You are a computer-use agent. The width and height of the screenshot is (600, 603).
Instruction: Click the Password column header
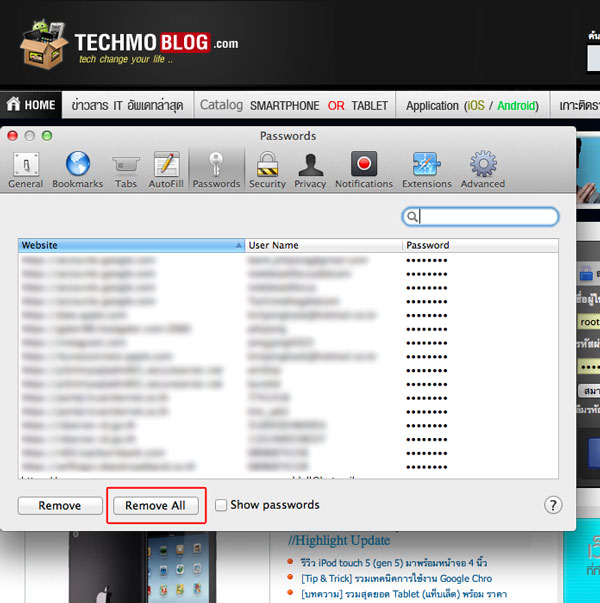tap(480, 245)
